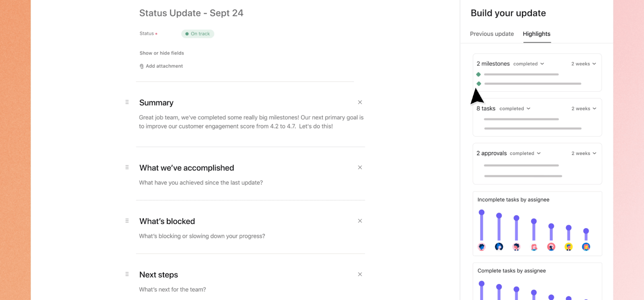Change status via the On track chip
Viewport: 644px width, 300px height.
[197, 33]
